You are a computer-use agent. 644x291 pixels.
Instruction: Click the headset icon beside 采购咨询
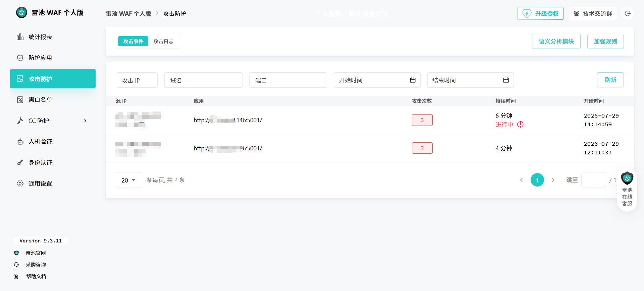16,265
